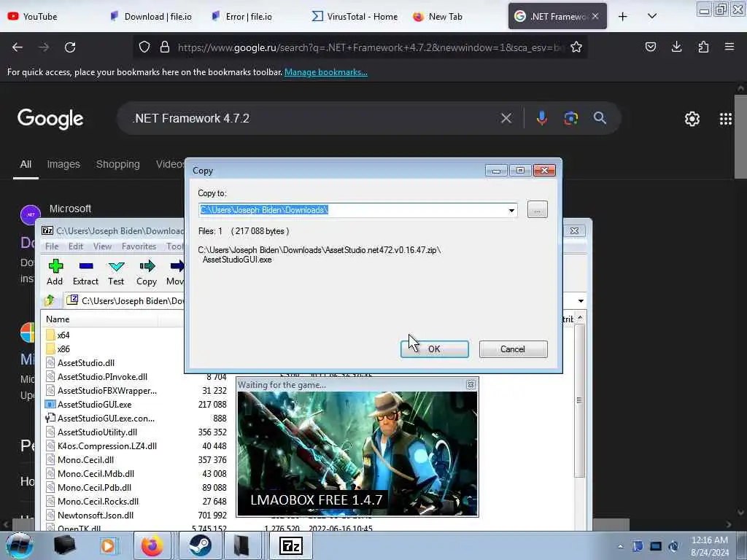Switch to Error | file.io tab
747x560 pixels.
242,17
